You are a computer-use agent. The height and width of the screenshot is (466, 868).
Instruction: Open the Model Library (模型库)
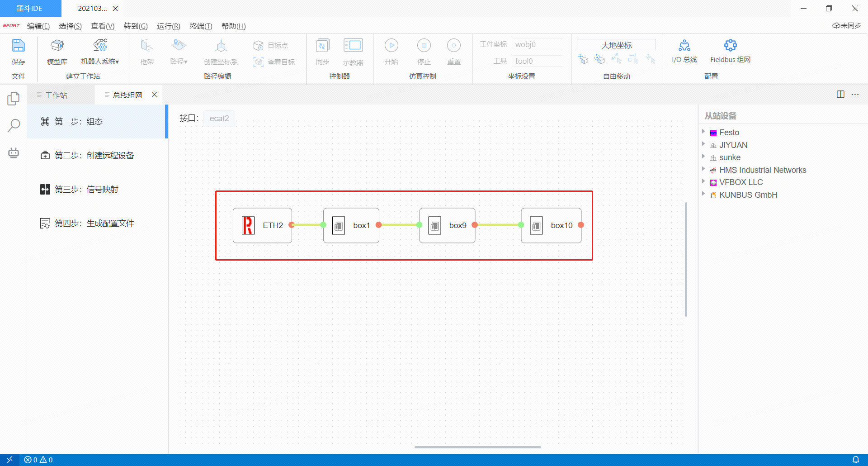(x=57, y=46)
